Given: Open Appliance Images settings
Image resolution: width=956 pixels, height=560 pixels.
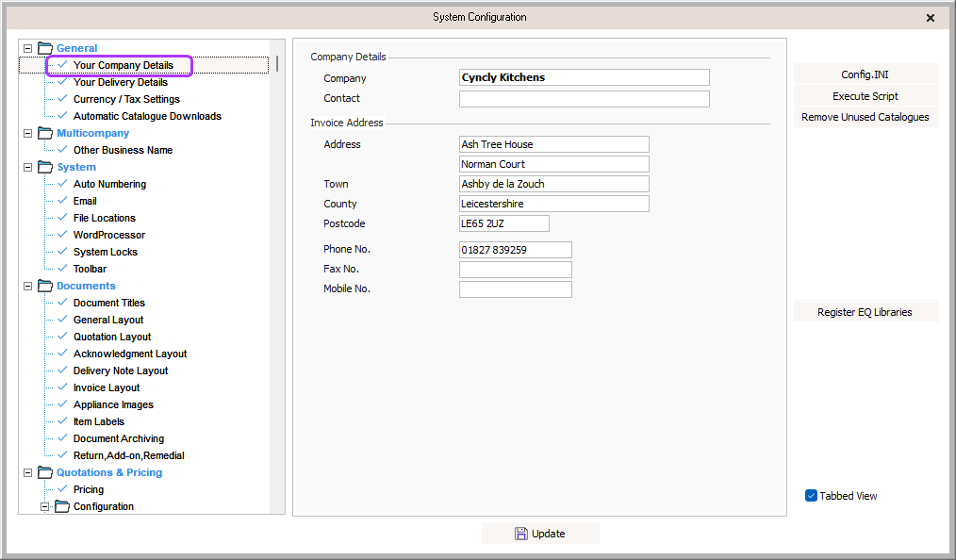Looking at the screenshot, I should (x=113, y=404).
